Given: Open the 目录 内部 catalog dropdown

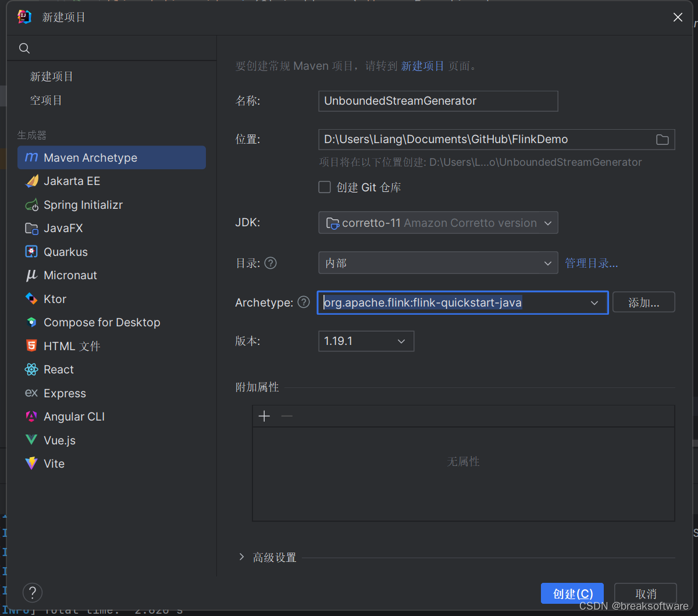Looking at the screenshot, I should click(438, 263).
